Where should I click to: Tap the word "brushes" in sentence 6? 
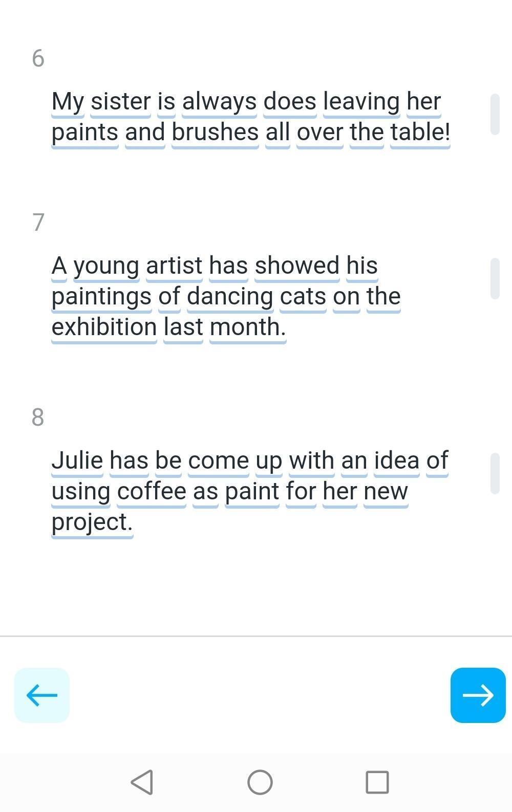tap(215, 132)
